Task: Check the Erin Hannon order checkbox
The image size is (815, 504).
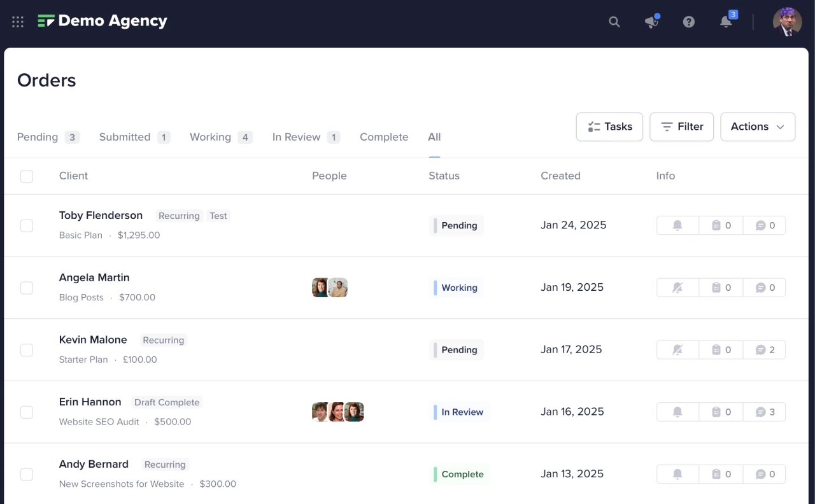Action: [27, 412]
